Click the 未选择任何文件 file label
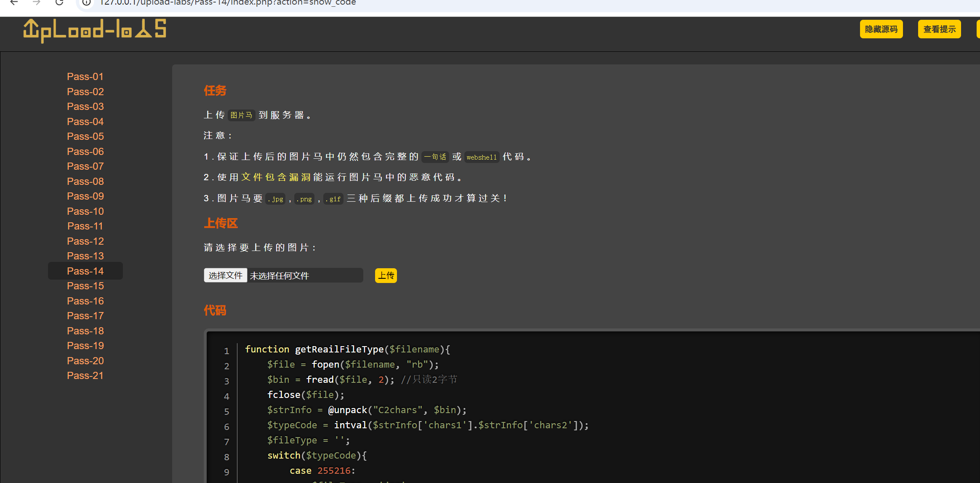This screenshot has width=980, height=483. [280, 276]
